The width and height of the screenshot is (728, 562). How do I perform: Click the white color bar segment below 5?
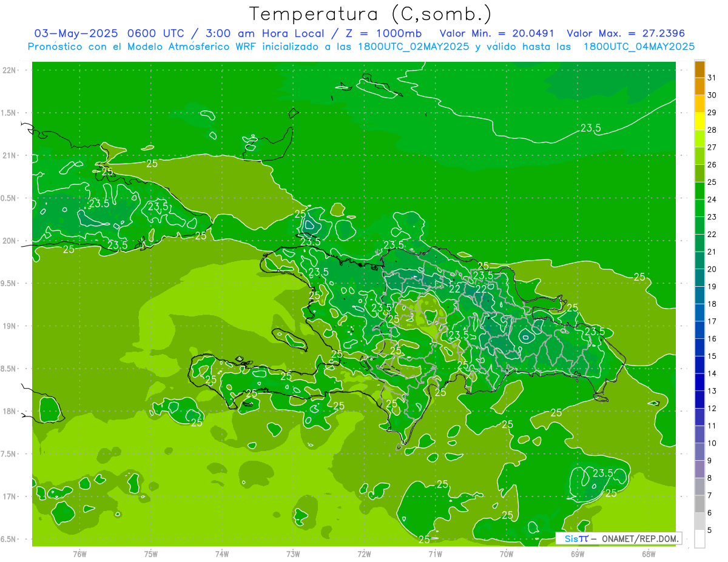[x=699, y=539]
